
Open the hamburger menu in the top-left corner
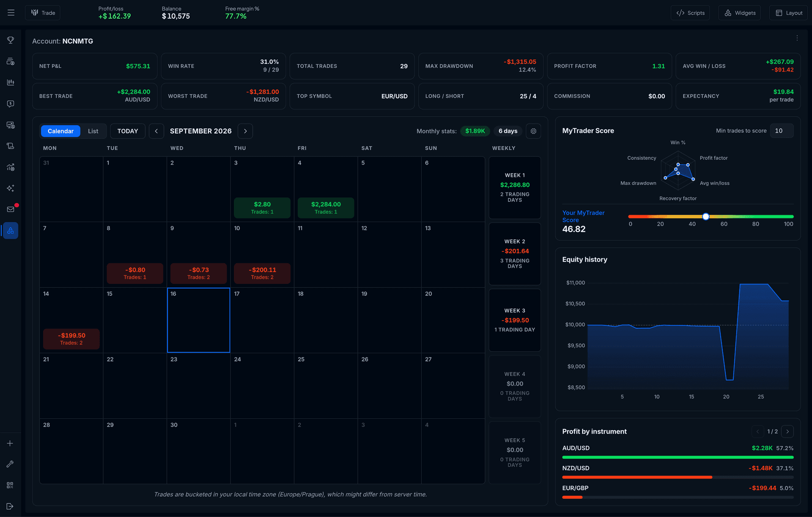[11, 13]
